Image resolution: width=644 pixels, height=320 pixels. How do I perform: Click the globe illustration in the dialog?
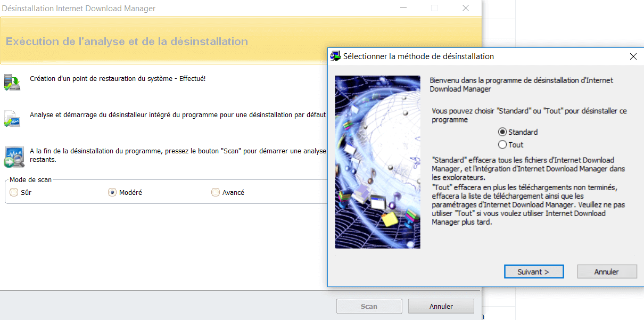pos(377,162)
